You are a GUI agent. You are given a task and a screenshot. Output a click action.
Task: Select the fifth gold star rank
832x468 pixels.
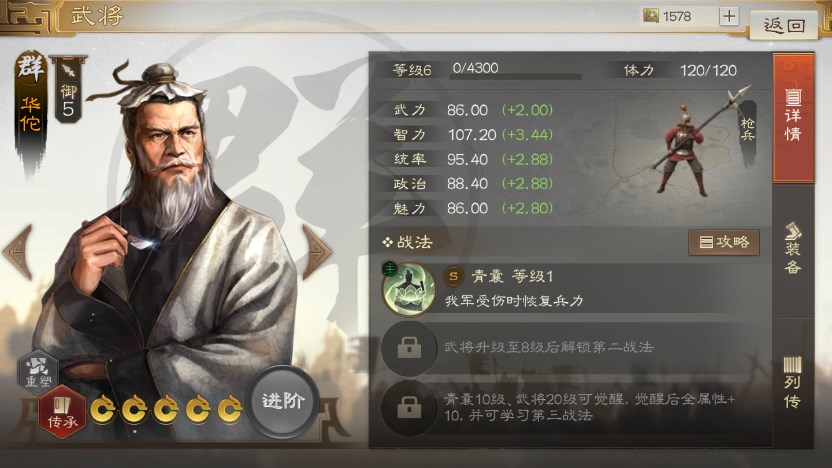pyautogui.click(x=230, y=410)
